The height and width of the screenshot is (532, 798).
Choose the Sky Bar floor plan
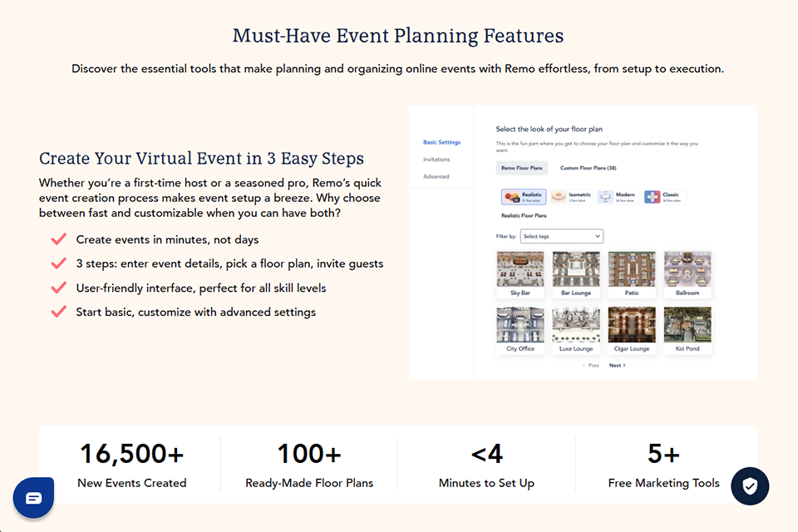(x=520, y=274)
